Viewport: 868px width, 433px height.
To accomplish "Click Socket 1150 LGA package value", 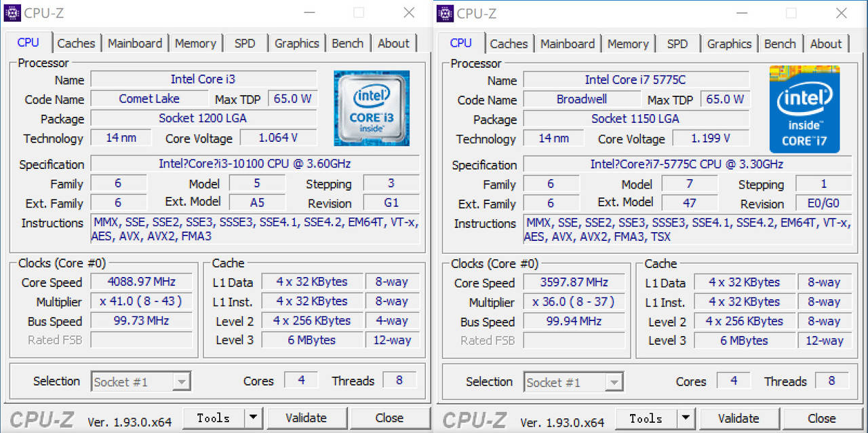I will coord(636,119).
